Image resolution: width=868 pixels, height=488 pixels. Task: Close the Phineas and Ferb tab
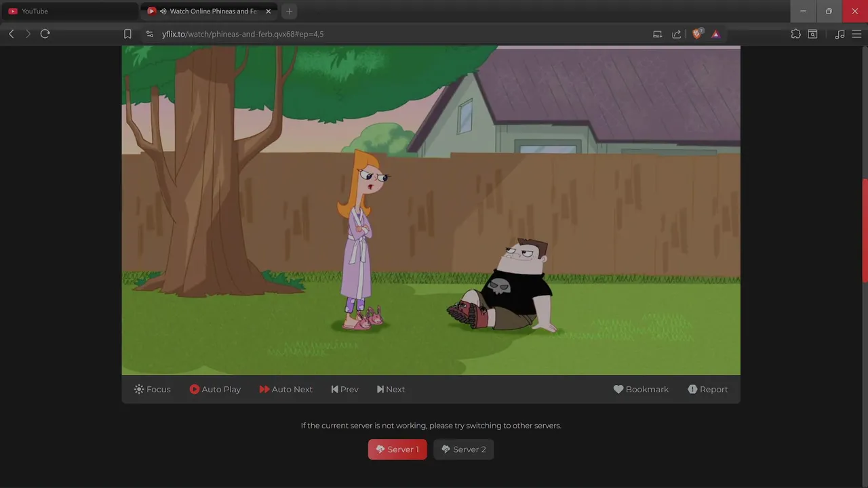tap(269, 11)
